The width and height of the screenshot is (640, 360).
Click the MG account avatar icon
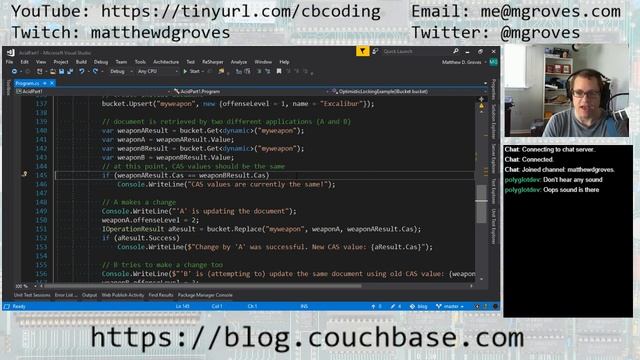click(x=493, y=62)
